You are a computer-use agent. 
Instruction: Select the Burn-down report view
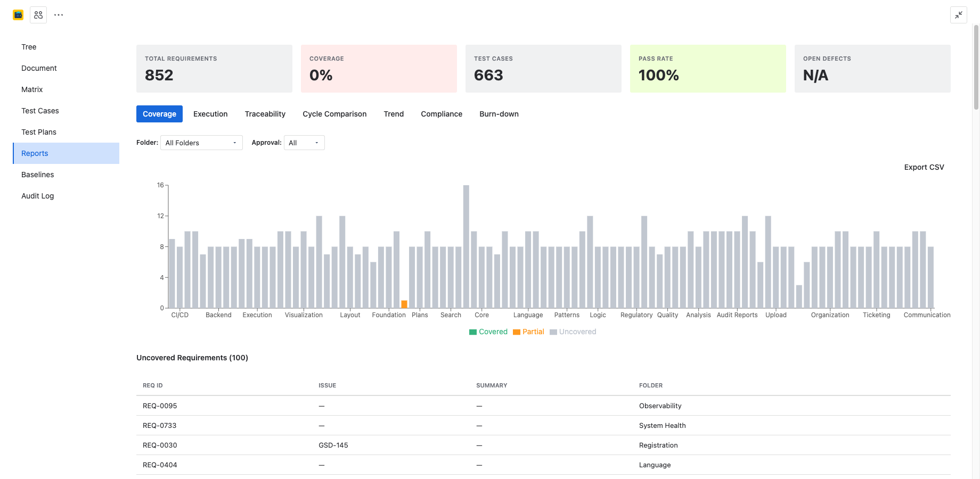click(499, 114)
